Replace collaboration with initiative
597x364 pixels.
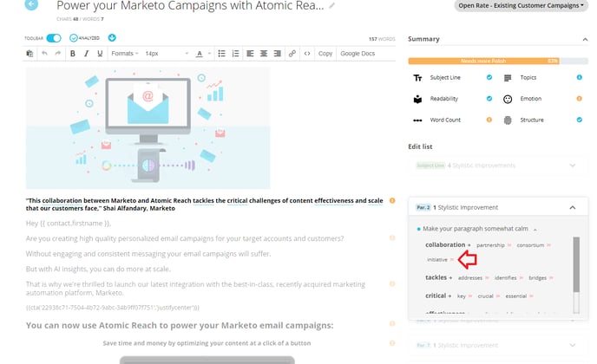(x=437, y=260)
